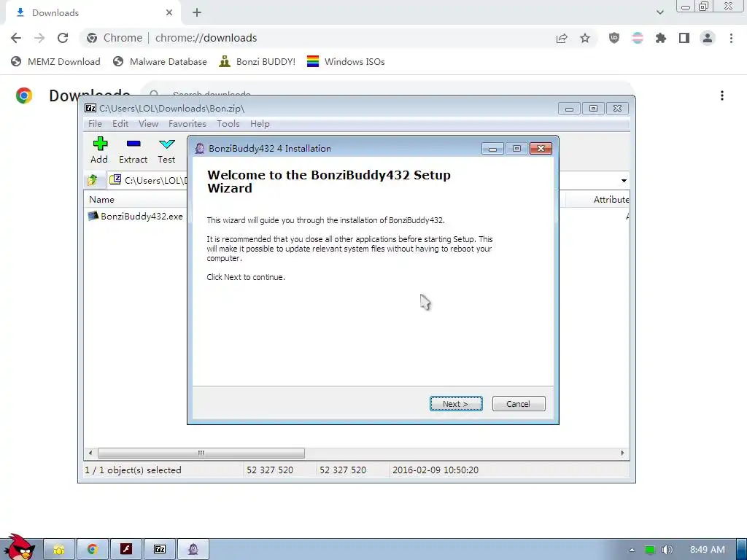
Task: Click the Chrome logo on Downloads page
Action: tap(24, 96)
